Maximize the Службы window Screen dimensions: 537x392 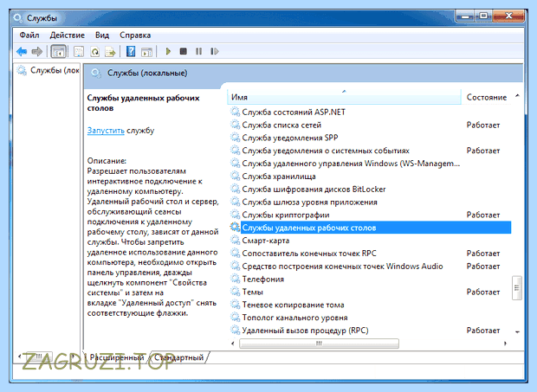pos(483,16)
